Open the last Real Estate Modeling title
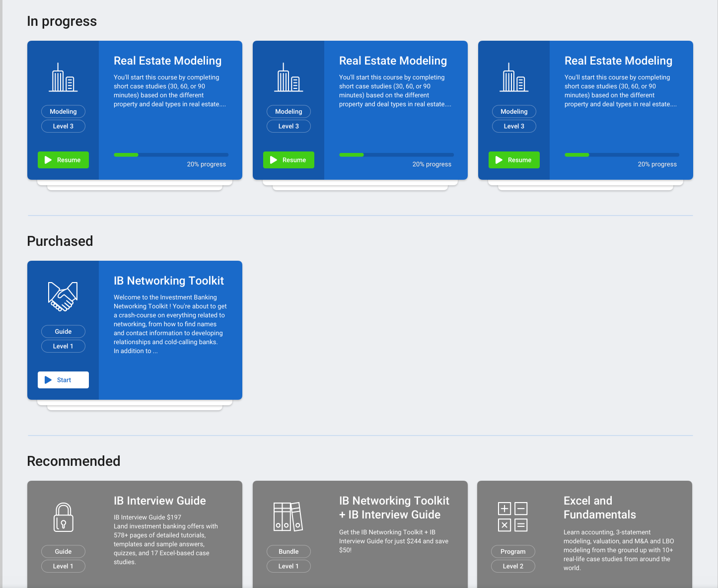The image size is (718, 588). pos(618,61)
